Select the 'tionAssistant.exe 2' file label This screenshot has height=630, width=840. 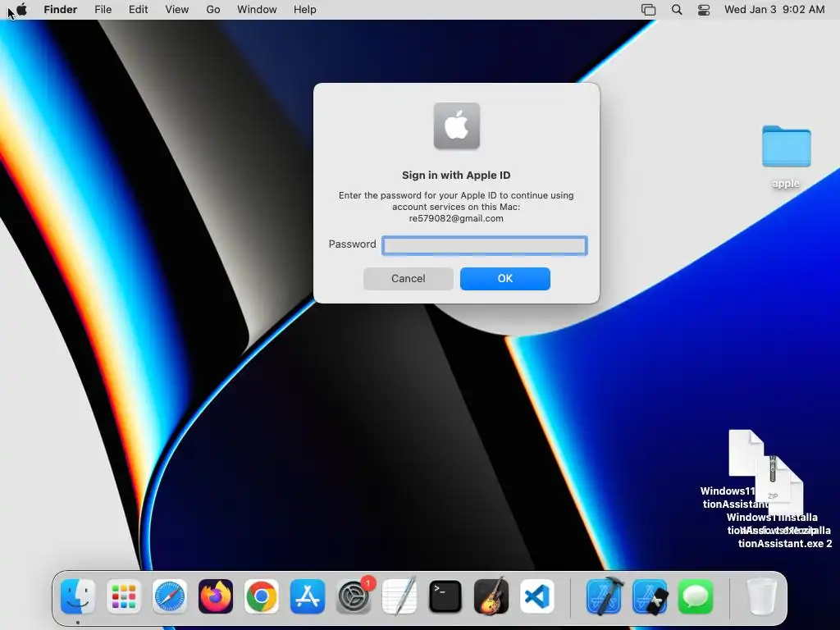point(785,543)
